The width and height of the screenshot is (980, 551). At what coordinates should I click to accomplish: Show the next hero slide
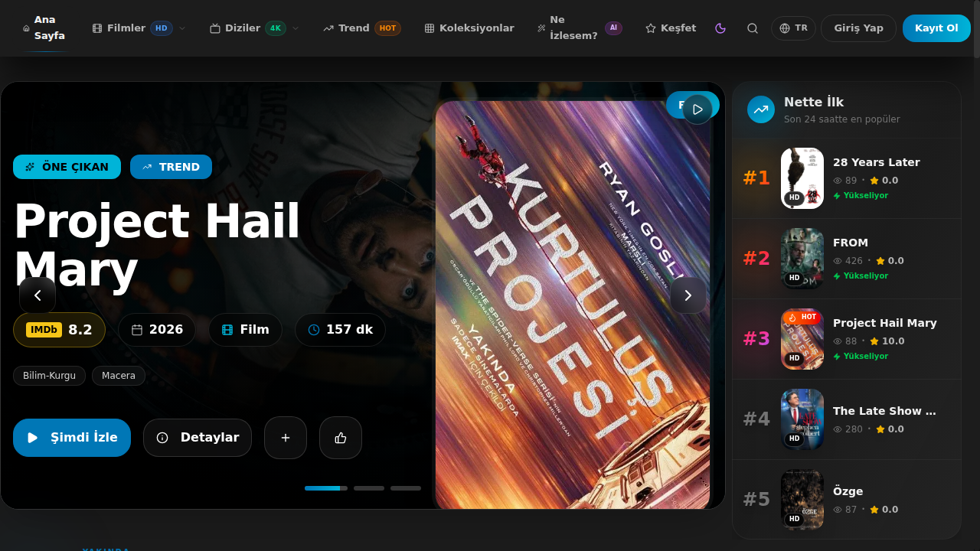(688, 295)
